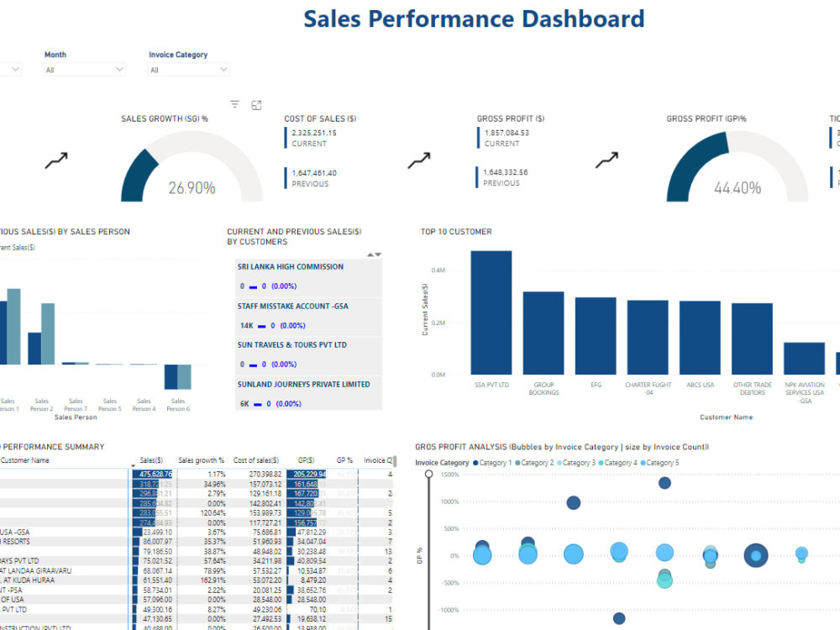Click the trend arrow beside Gross Profit
840x630 pixels.
pyautogui.click(x=606, y=160)
